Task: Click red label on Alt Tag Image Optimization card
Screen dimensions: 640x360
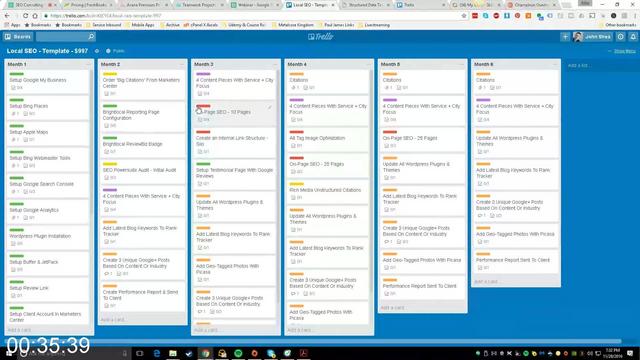Action: 297,132
